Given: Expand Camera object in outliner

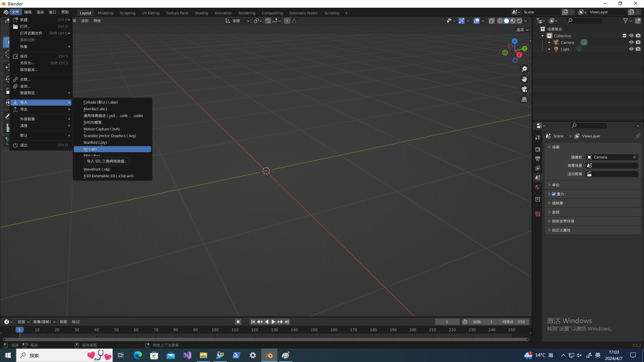Looking at the screenshot, I should 549,43.
